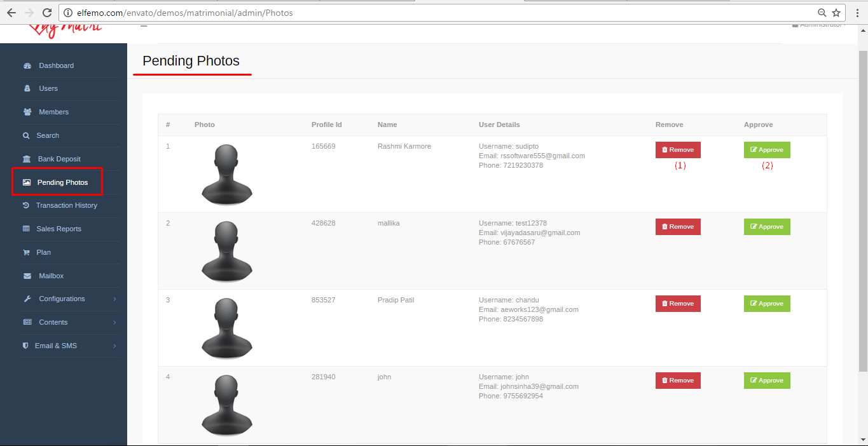Remove Pradip Patil's pending photo
Screen dimensions: 868x446
[x=678, y=304]
